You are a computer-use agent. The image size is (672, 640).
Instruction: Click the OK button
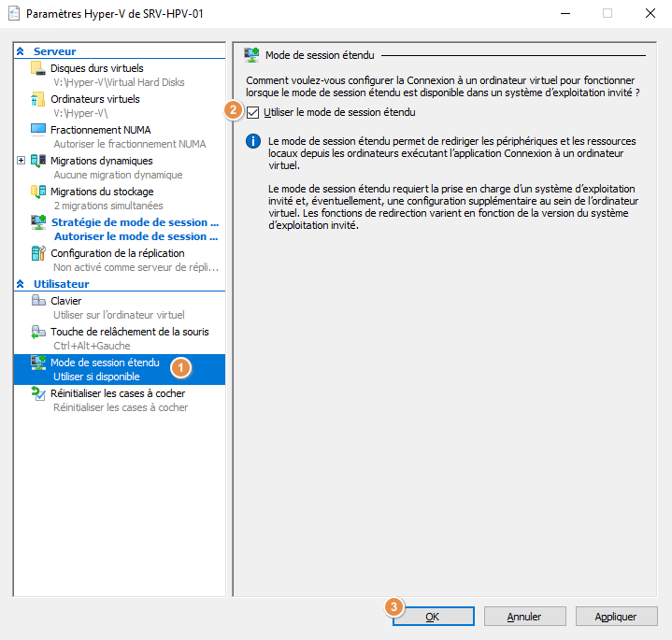point(434,617)
